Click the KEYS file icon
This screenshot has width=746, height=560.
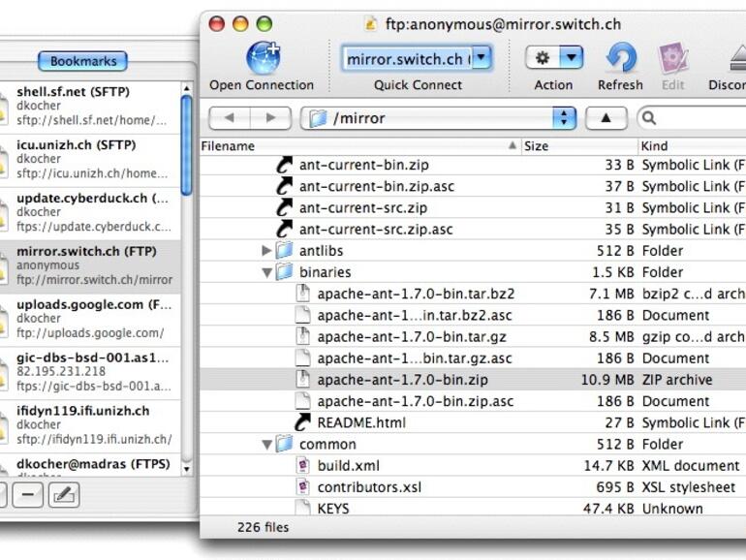[302, 507]
